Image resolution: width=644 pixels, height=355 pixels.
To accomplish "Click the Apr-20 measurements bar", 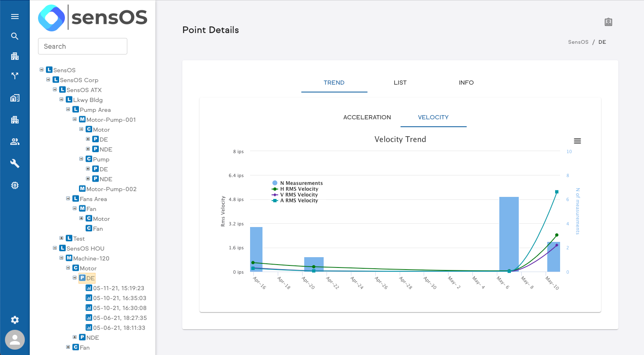I will click(314, 265).
